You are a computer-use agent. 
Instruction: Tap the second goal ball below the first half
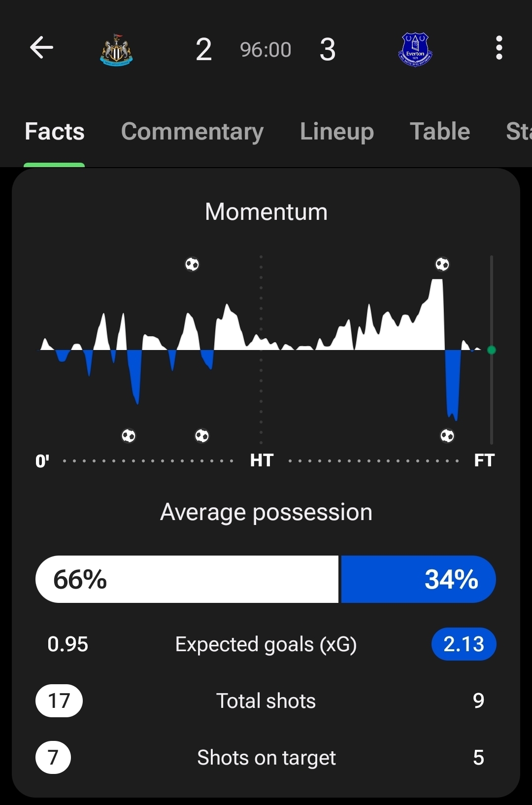point(202,436)
